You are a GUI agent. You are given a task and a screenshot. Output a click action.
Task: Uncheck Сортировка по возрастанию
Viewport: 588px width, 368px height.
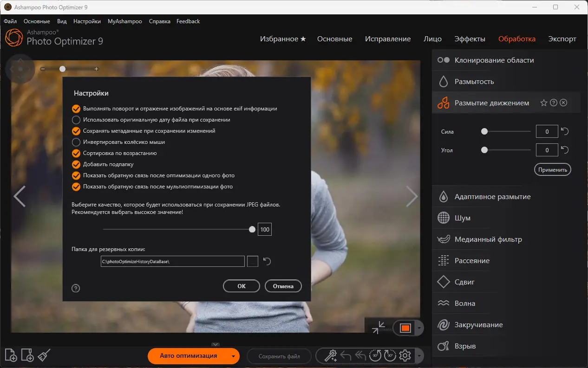point(76,153)
